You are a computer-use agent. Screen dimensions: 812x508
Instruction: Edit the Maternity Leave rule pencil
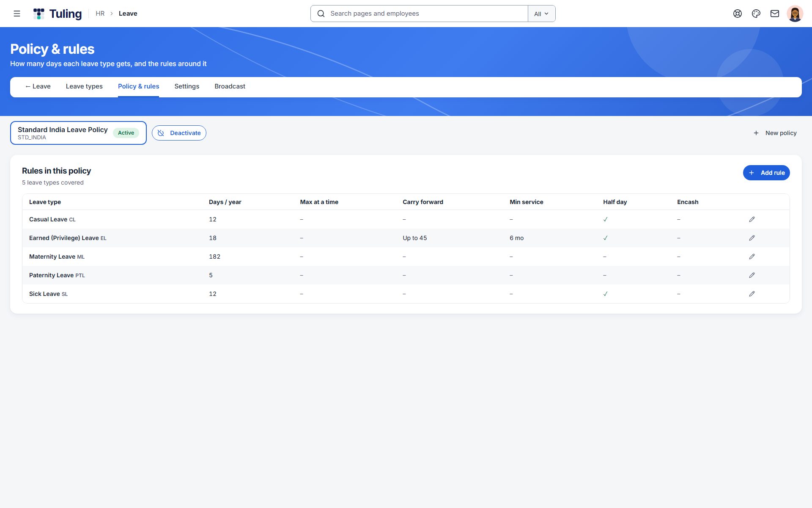[x=752, y=257]
